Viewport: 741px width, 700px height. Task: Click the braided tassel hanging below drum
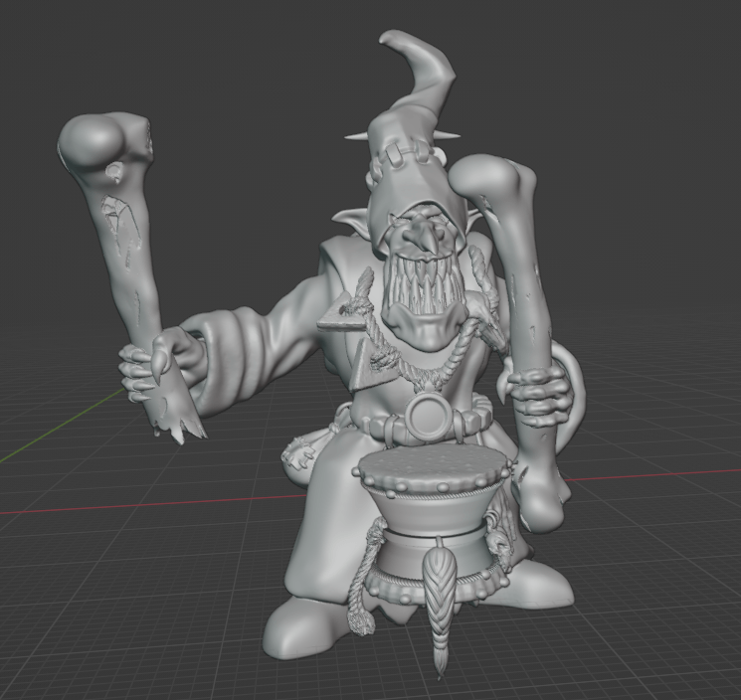(x=437, y=595)
